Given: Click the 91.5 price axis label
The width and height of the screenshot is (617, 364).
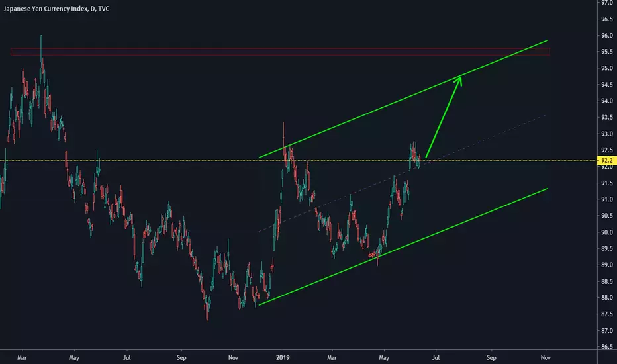Looking at the screenshot, I should [x=607, y=183].
